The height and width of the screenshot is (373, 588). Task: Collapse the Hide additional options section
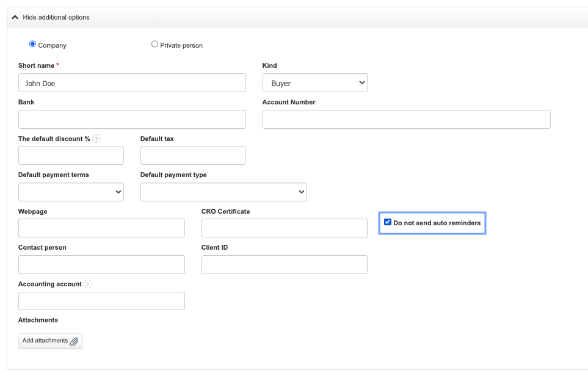(x=51, y=17)
